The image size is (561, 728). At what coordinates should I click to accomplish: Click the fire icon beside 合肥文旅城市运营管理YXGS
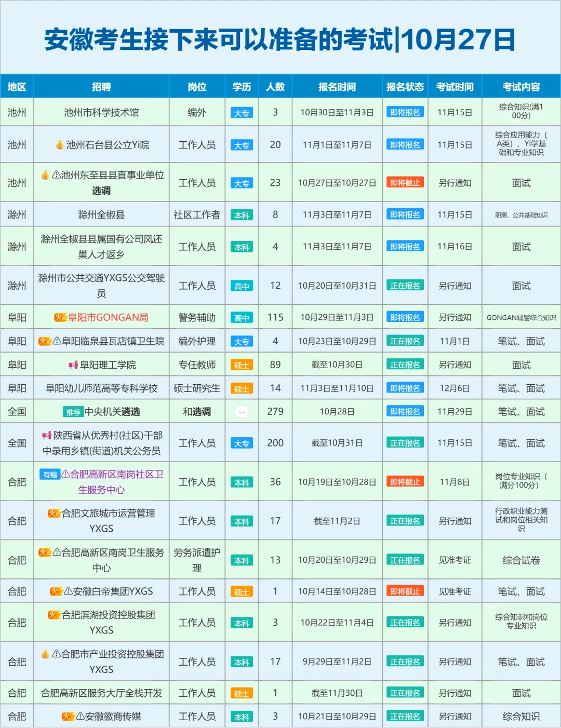(x=54, y=514)
